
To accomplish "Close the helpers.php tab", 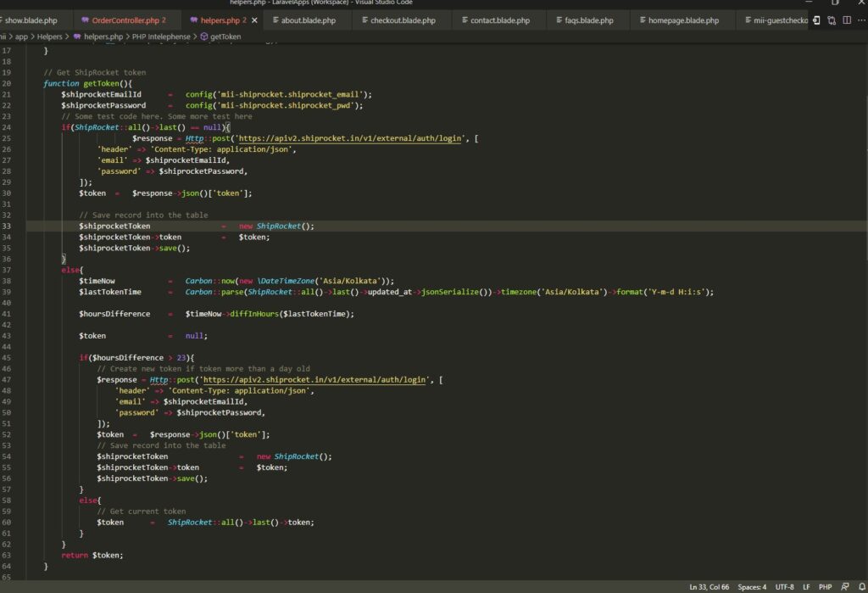I will [256, 20].
